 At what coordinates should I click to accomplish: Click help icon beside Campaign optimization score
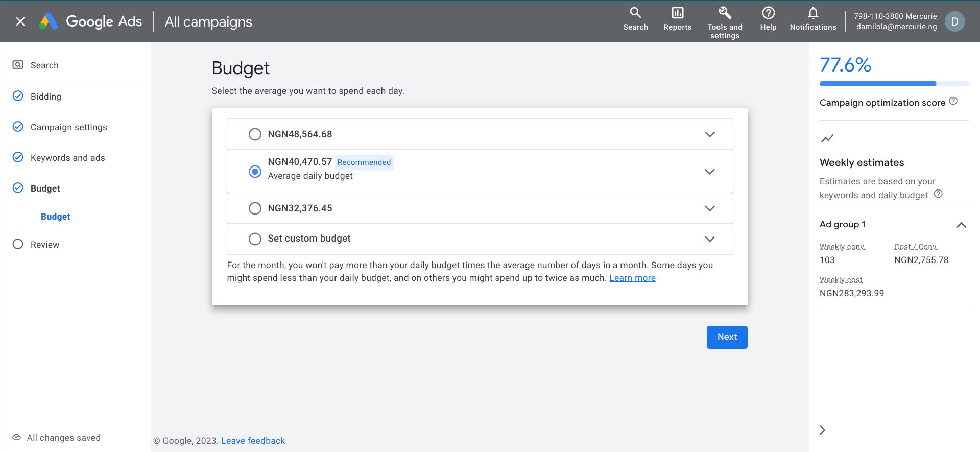(953, 101)
